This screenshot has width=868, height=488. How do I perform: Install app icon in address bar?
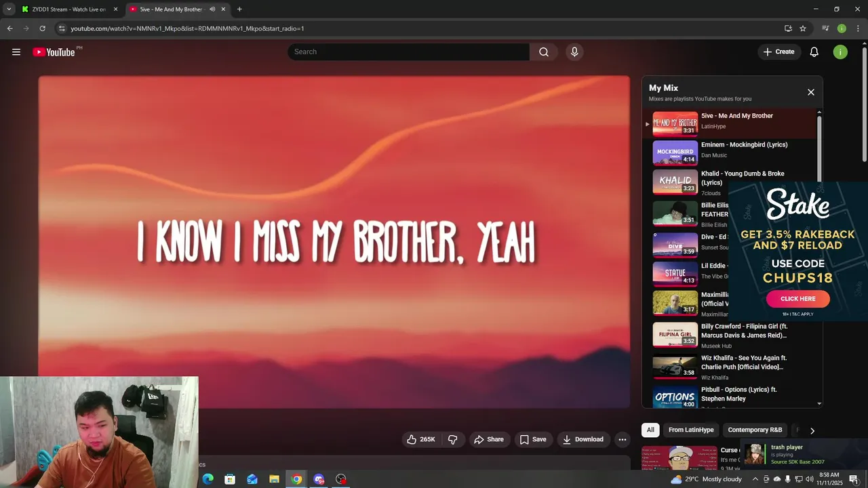click(x=788, y=28)
